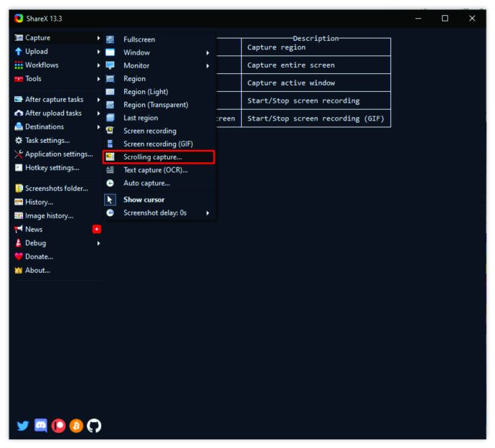495x448 pixels.
Task: Click the 'Capture entire screen' description cell
Action: [x=316, y=65]
